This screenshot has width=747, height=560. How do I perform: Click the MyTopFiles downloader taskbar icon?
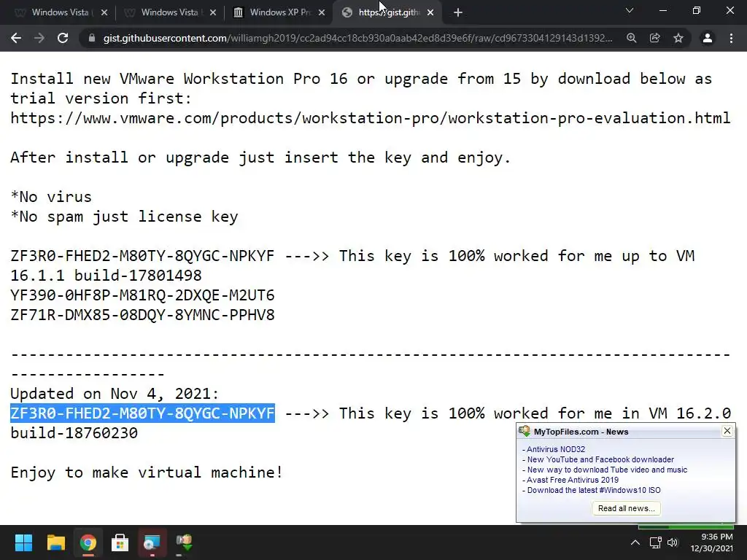(x=184, y=542)
